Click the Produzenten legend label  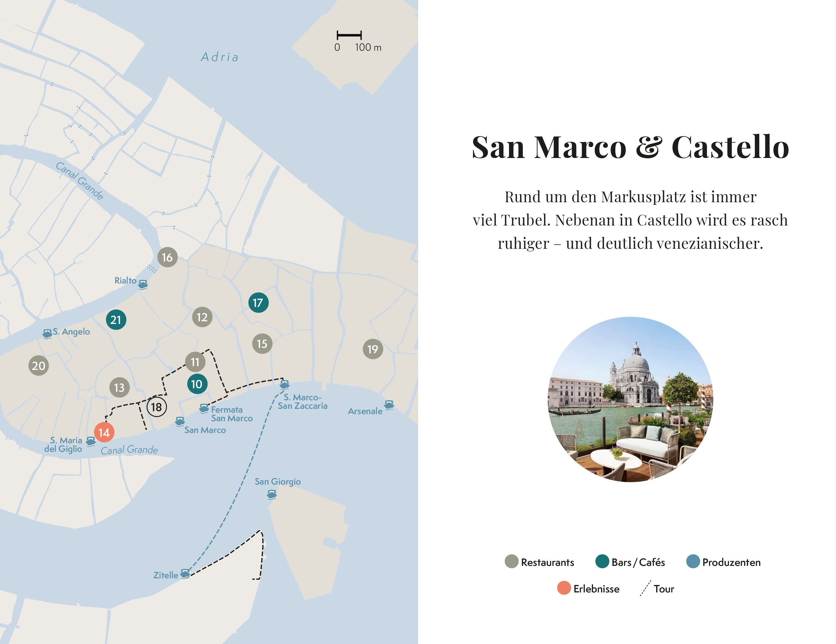[731, 562]
